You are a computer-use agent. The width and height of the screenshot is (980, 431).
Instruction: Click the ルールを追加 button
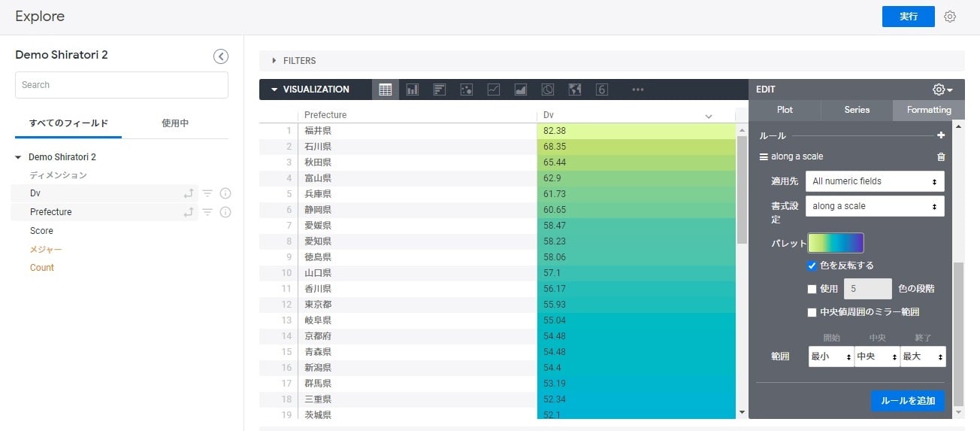[908, 401]
